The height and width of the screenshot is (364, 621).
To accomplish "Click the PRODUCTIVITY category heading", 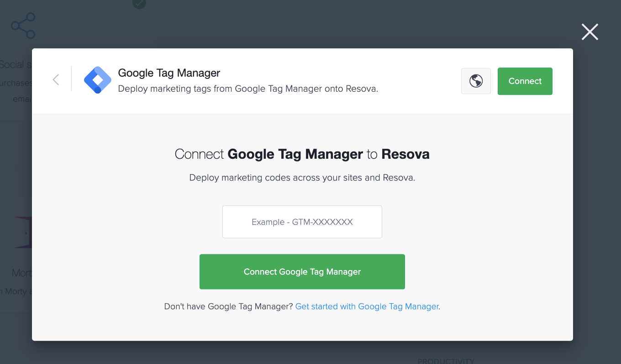I will pos(446,360).
